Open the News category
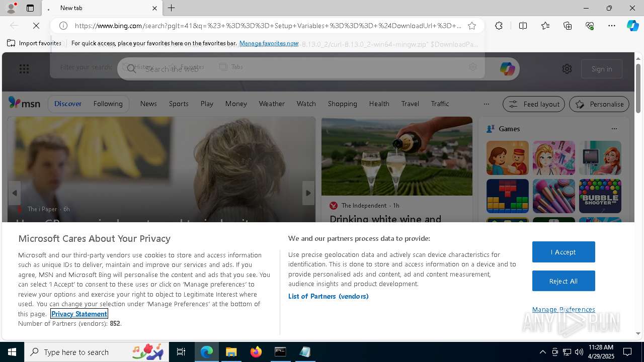The image size is (644, 362). [x=148, y=104]
